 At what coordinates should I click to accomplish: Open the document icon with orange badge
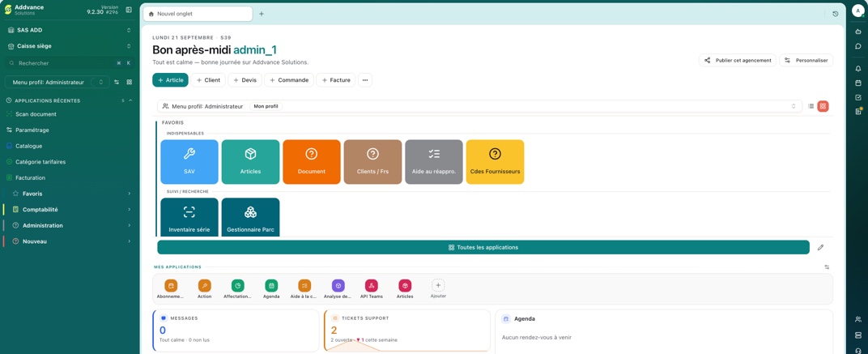(858, 111)
